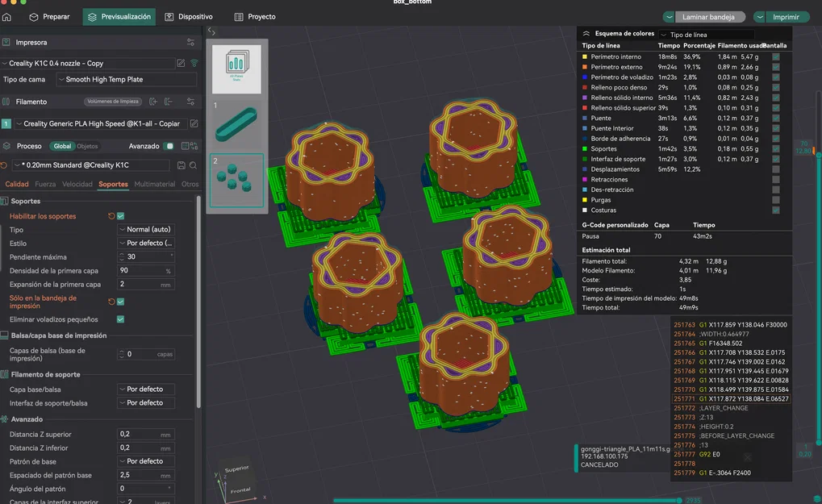Open the Velocidad settings tab
The width and height of the screenshot is (822, 504).
coord(77,184)
